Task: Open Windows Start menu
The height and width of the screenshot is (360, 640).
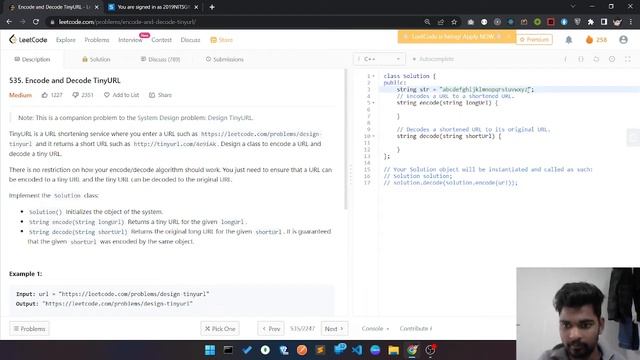Action: point(210,350)
